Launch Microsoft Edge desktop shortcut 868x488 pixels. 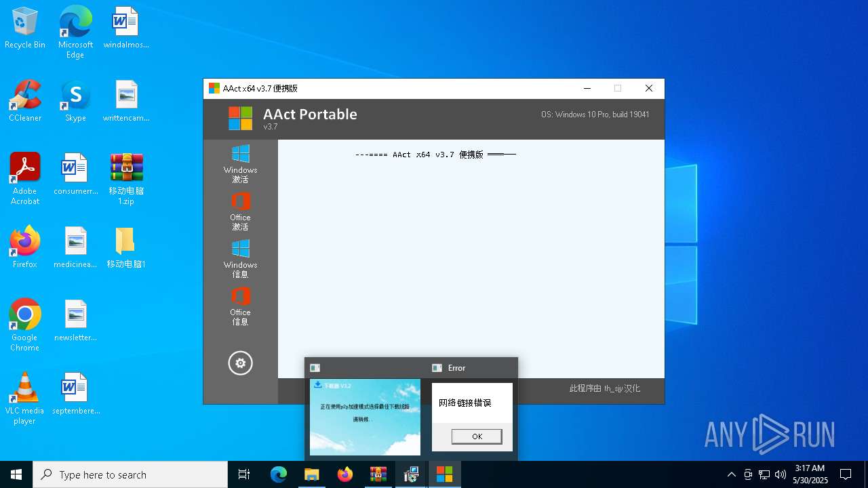75,32
